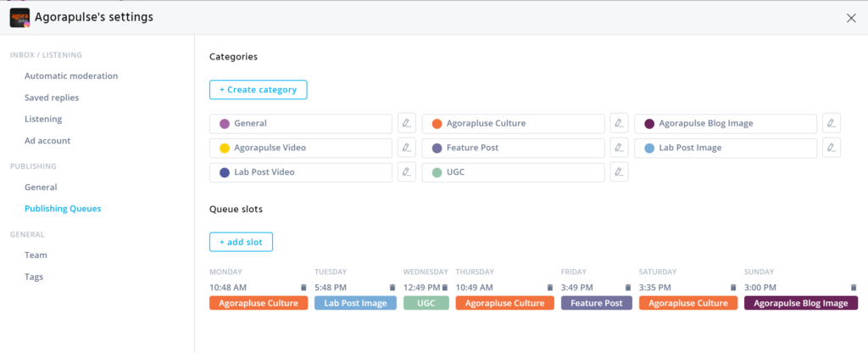This screenshot has width=868, height=353.
Task: Click Tuesday's Lab Post Image slot tag
Action: click(x=355, y=303)
